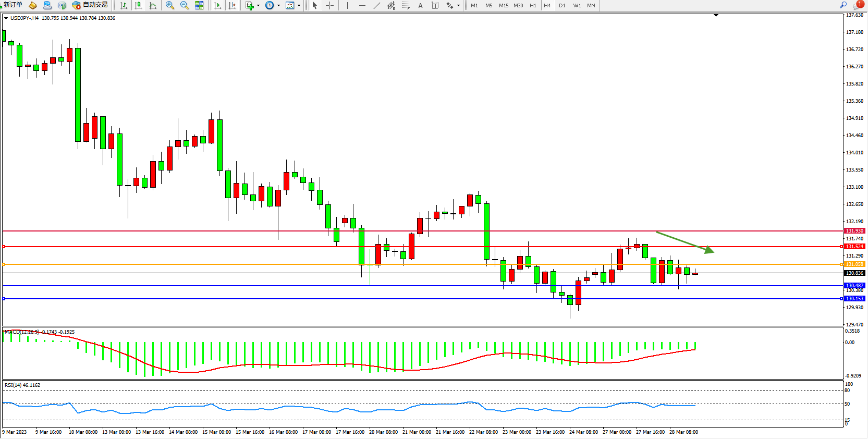Switch to the D1 timeframe
The height and width of the screenshot is (439, 868).
coord(562,5)
